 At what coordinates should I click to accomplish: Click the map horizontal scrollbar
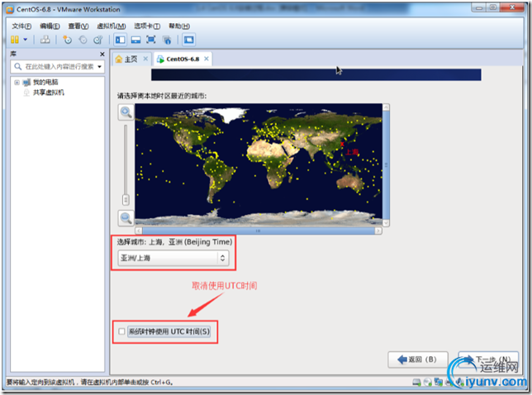click(259, 231)
